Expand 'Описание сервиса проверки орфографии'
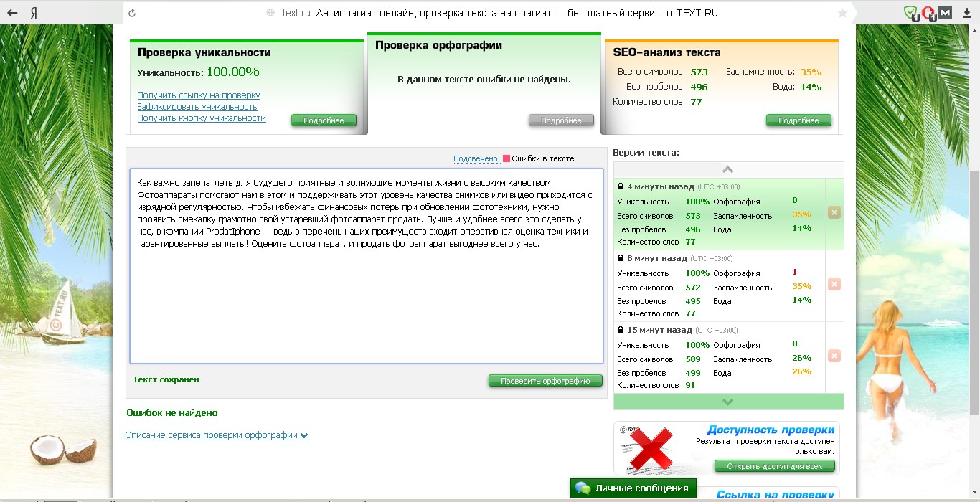Screen dimensions: 980x502 click(x=217, y=435)
